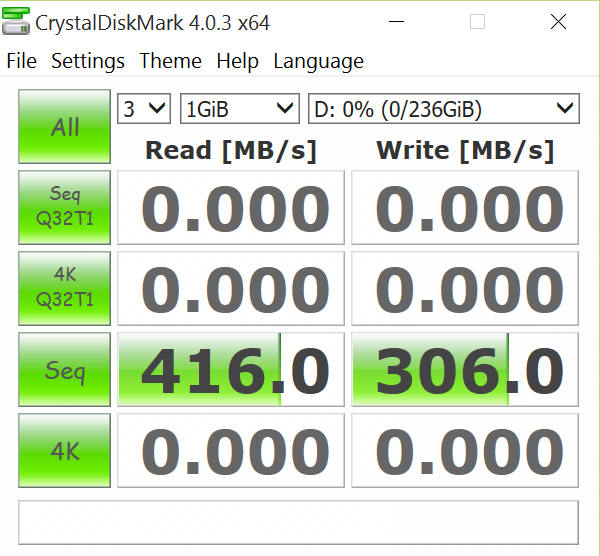
Task: Maximize the CrystalDiskMark window
Action: coord(478,22)
